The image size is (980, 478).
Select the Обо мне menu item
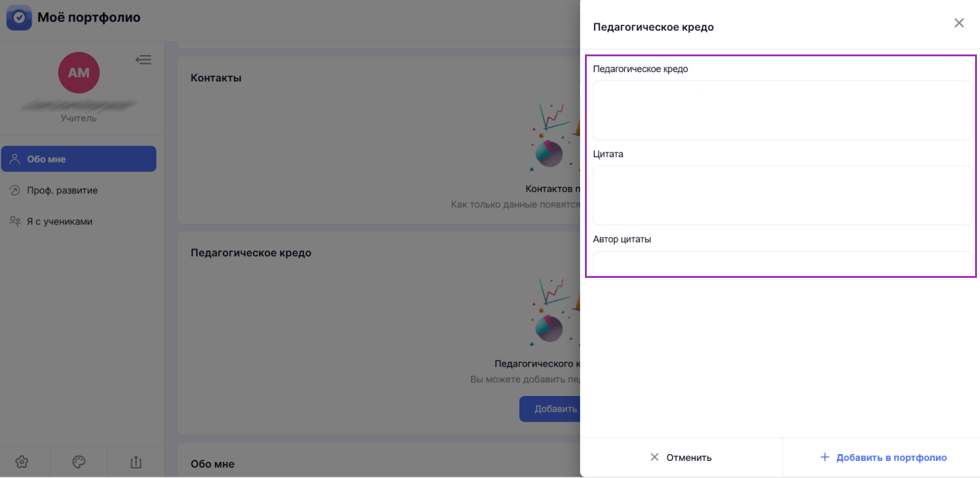point(78,159)
